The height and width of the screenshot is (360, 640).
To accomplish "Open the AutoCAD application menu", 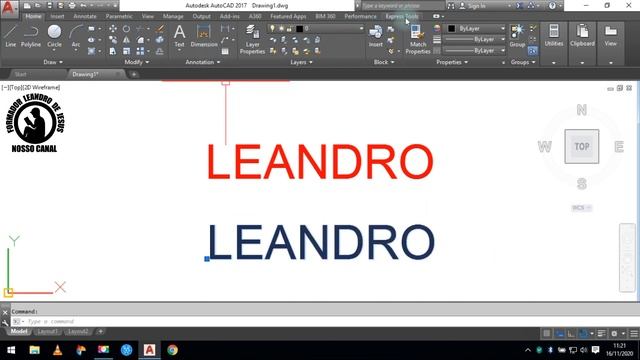I will (x=9, y=8).
